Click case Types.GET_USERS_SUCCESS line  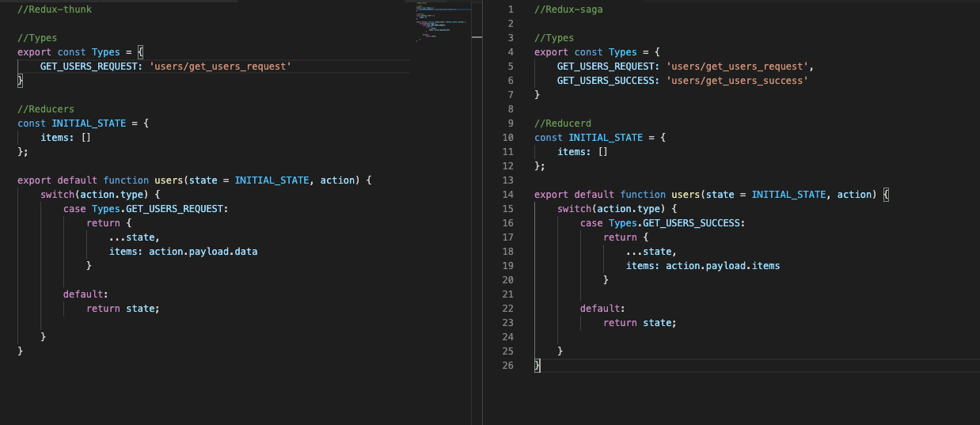pos(663,223)
